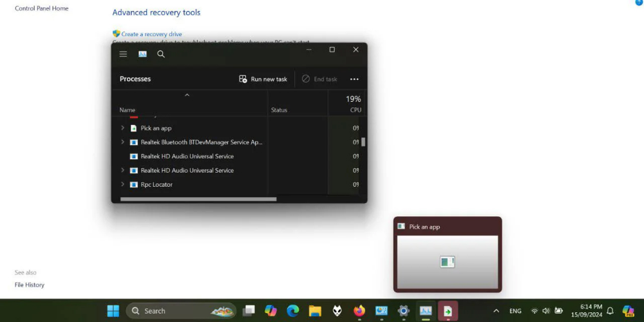The width and height of the screenshot is (644, 322).
Task: Open the notification bell
Action: [x=611, y=311]
